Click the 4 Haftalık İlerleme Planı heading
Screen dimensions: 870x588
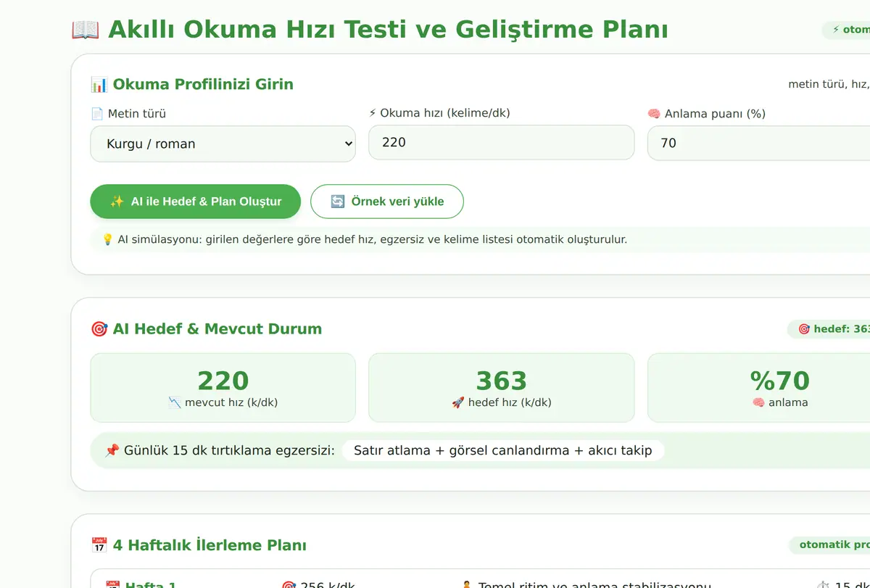pos(210,545)
